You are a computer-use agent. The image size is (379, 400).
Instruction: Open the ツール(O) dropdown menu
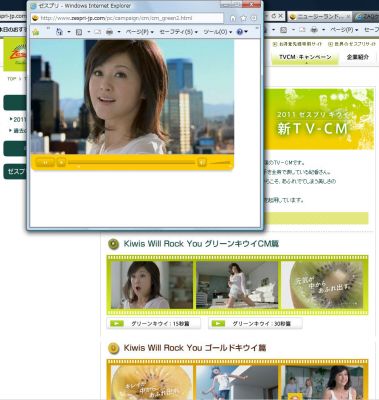(218, 32)
